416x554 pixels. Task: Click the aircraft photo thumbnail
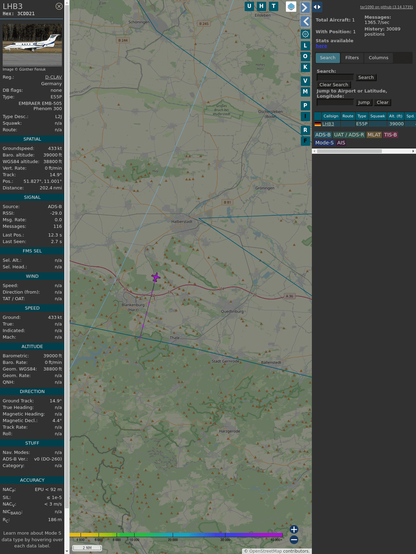click(32, 45)
